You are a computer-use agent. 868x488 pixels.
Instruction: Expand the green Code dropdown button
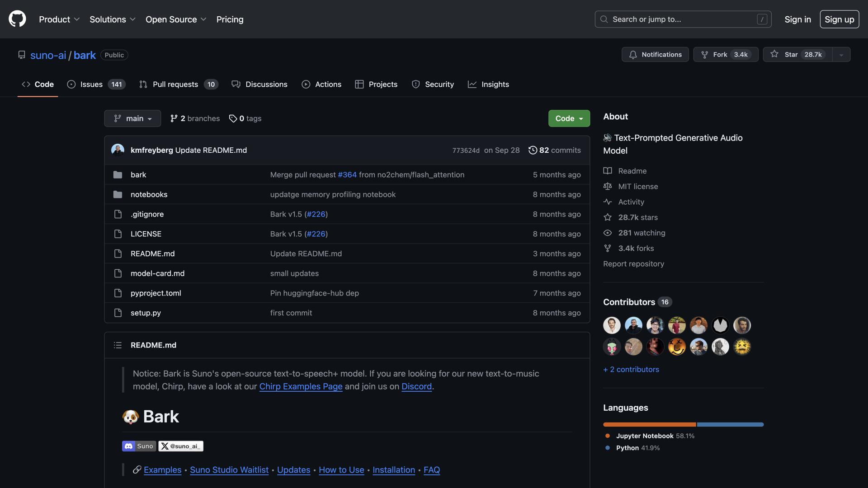point(569,118)
